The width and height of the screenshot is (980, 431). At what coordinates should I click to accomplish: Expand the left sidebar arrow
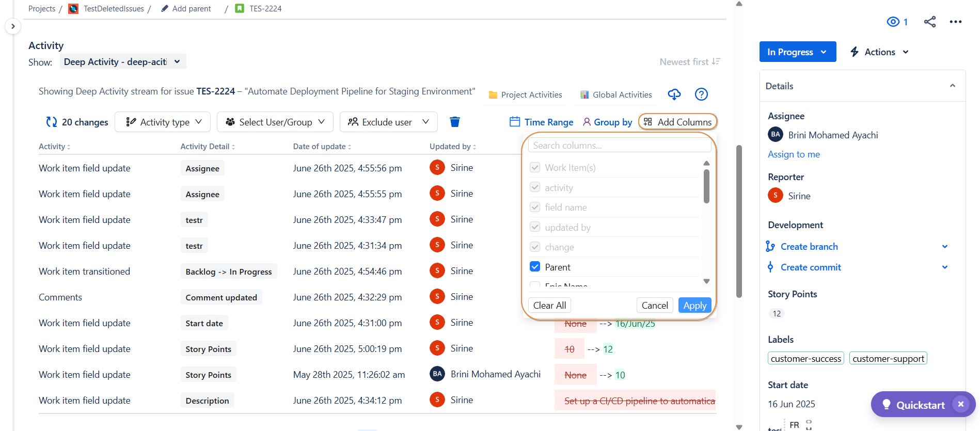click(x=13, y=26)
